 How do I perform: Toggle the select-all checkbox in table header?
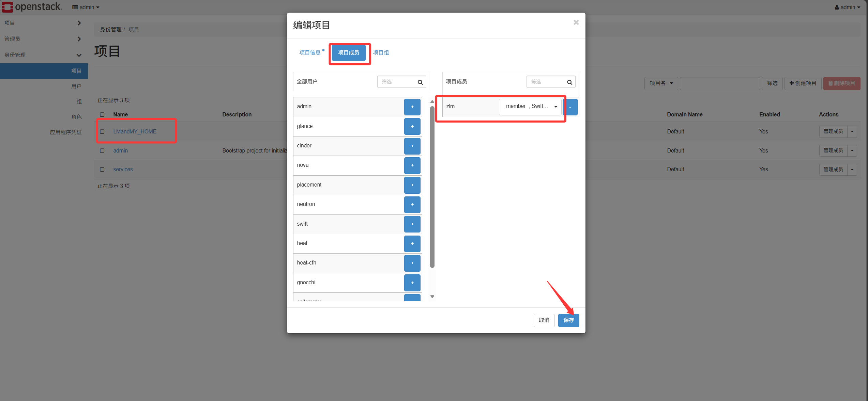pos(102,115)
